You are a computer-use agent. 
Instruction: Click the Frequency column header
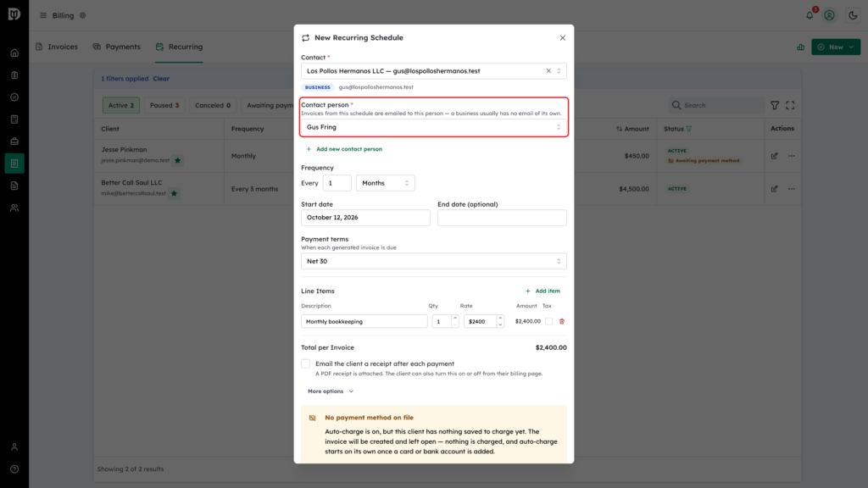click(248, 129)
